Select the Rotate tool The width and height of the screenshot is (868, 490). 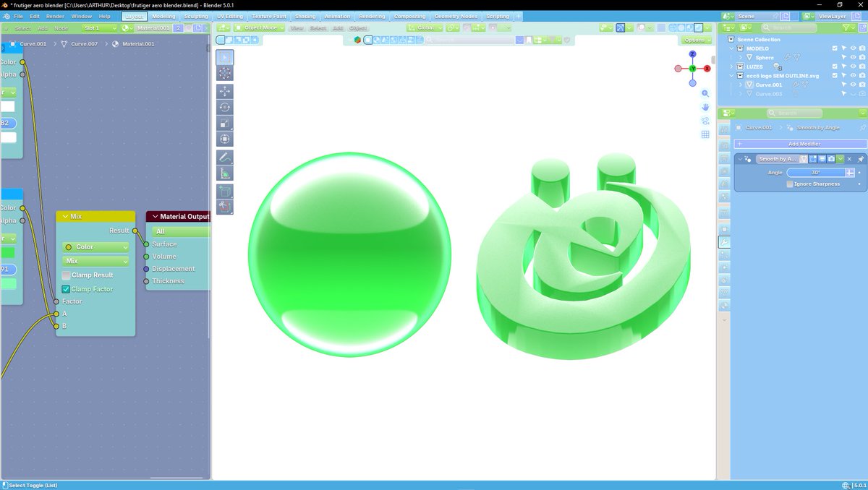click(x=225, y=108)
